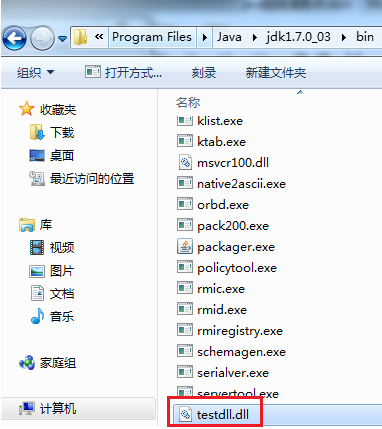Open the 组织 menu
The height and width of the screenshot is (429, 382).
coord(35,72)
